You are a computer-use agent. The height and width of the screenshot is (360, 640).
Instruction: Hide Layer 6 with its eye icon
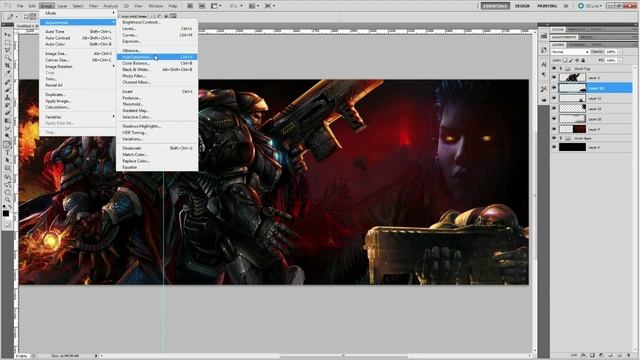[554, 78]
